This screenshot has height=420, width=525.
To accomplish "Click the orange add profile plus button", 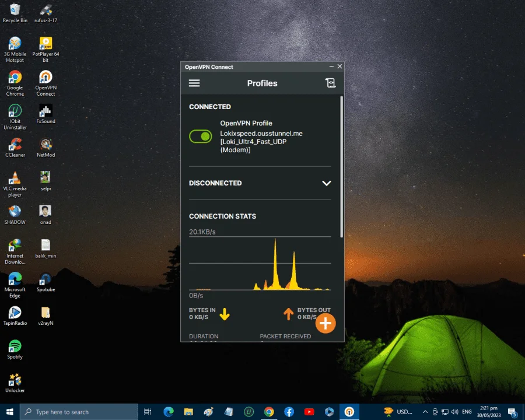I will point(325,323).
